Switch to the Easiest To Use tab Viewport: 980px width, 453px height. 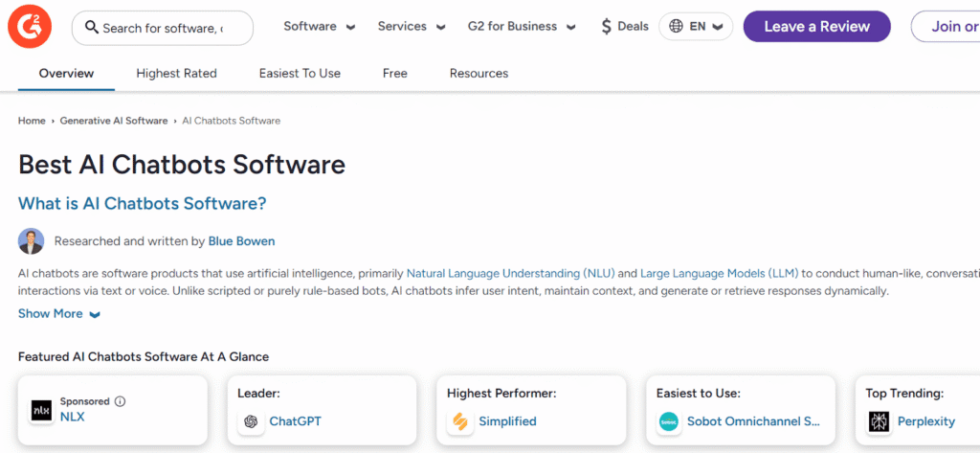pyautogui.click(x=300, y=74)
